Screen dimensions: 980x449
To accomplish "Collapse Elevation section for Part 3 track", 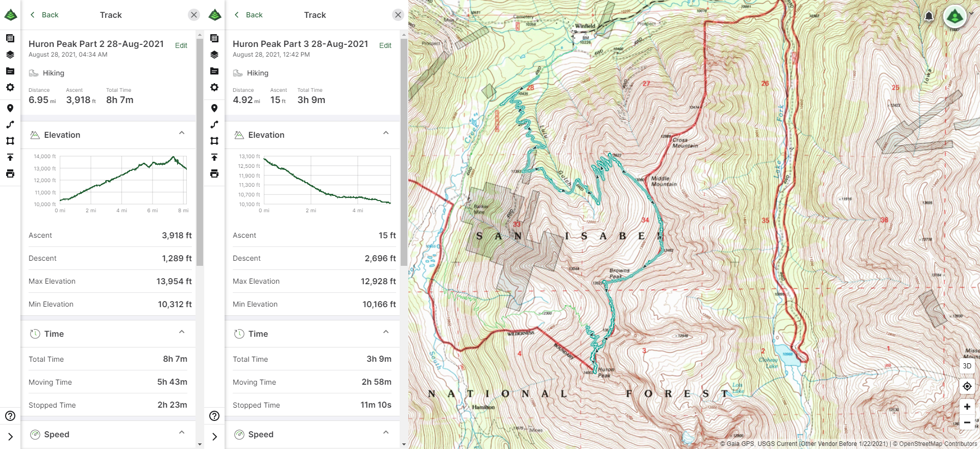I will tap(386, 133).
